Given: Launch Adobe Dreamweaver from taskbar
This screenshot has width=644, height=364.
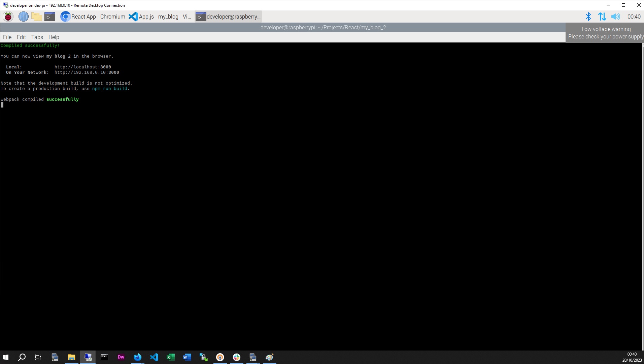Looking at the screenshot, I should coord(121,357).
